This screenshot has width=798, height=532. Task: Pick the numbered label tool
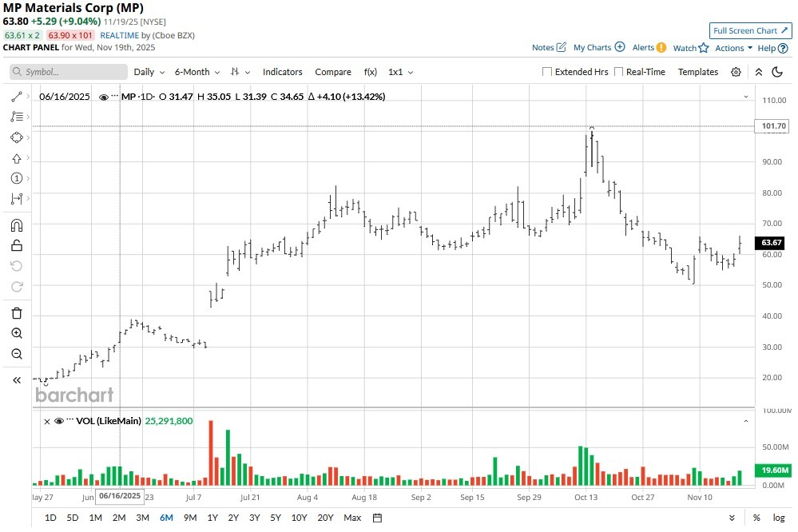[17, 178]
